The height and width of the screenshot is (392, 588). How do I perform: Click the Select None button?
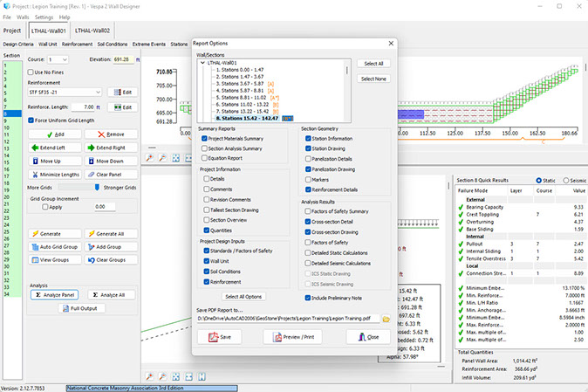[373, 79]
